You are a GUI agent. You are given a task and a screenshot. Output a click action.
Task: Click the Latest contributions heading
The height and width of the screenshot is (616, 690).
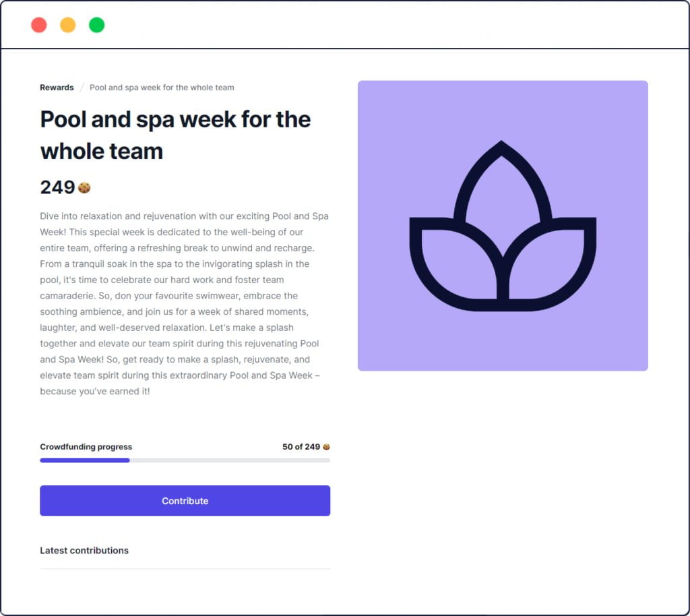click(x=84, y=551)
